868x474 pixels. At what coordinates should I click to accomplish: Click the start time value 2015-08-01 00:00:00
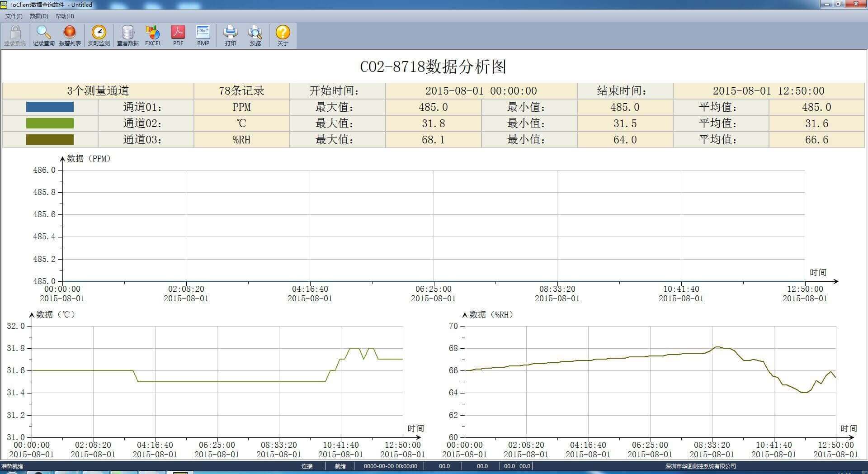pyautogui.click(x=481, y=91)
